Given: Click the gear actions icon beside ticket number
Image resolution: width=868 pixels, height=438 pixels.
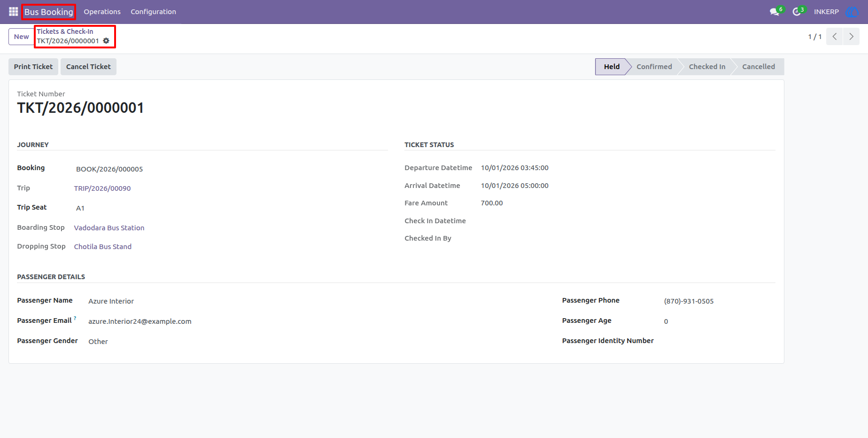Looking at the screenshot, I should pyautogui.click(x=106, y=41).
